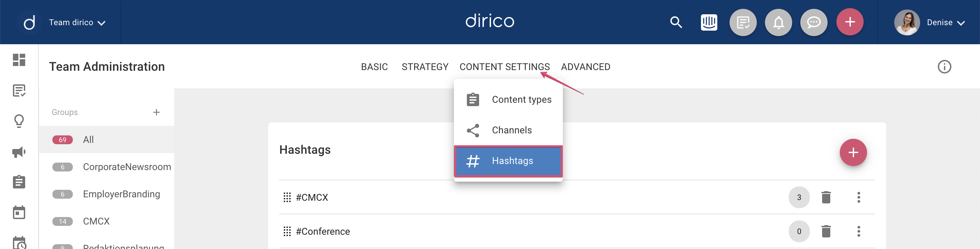Open the chat messages bubble icon

coord(814,22)
